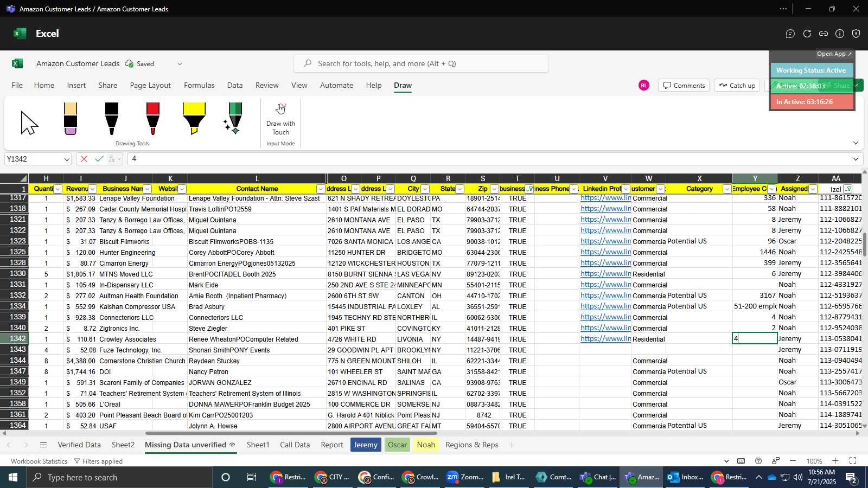
Task: Open the Contact Name column filter
Action: [321, 189]
